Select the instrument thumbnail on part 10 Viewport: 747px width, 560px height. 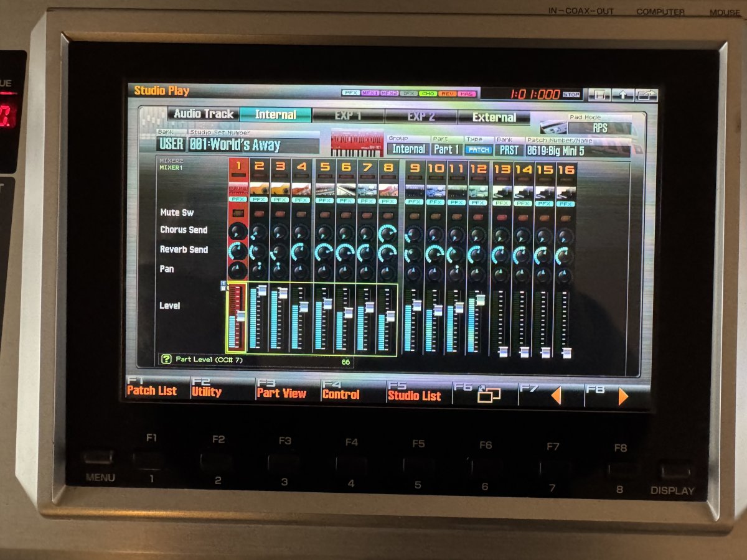pyautogui.click(x=435, y=191)
